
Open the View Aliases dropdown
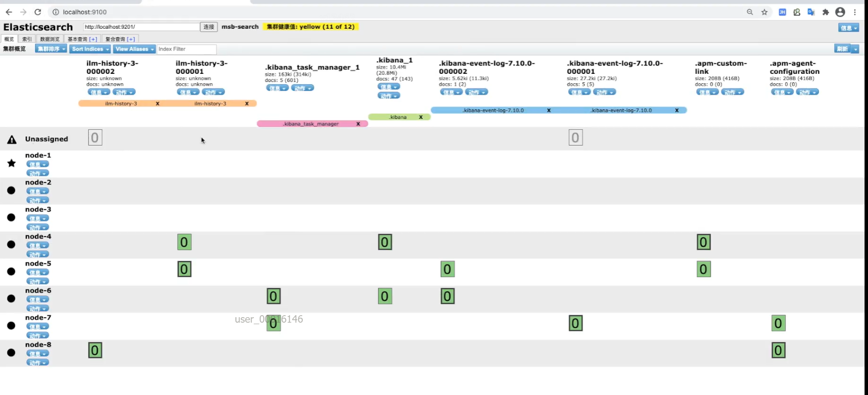(x=134, y=49)
